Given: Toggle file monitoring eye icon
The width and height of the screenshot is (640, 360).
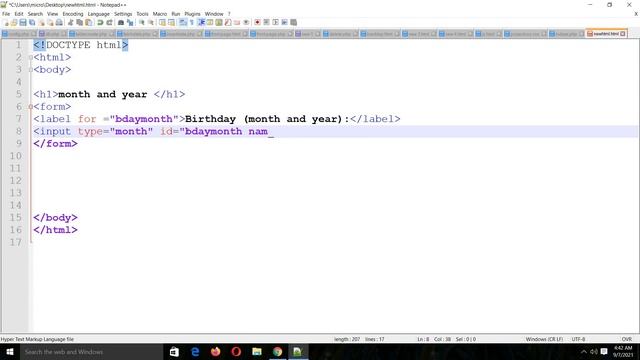Looking at the screenshot, I should 246,22.
